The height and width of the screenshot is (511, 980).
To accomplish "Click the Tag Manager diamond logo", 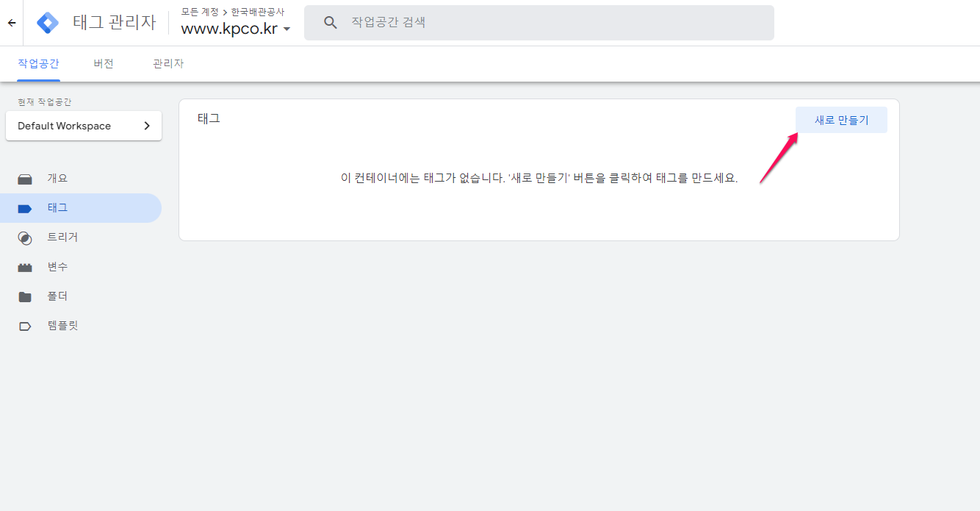I will click(47, 22).
